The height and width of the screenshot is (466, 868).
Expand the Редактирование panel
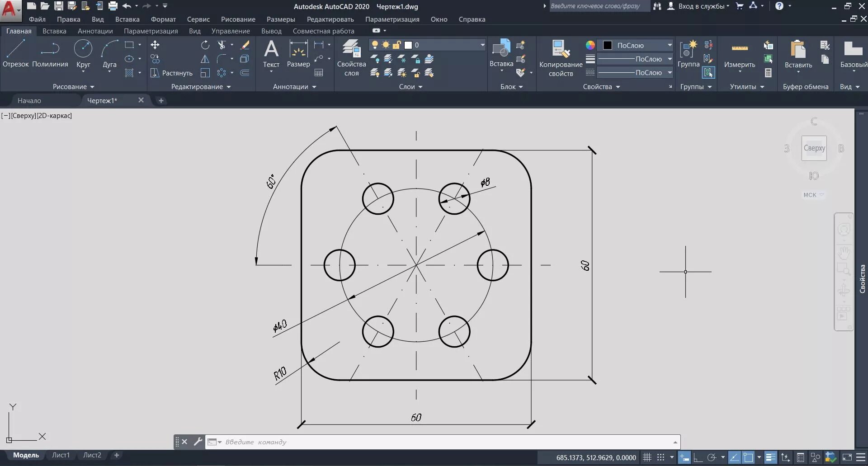tap(201, 86)
